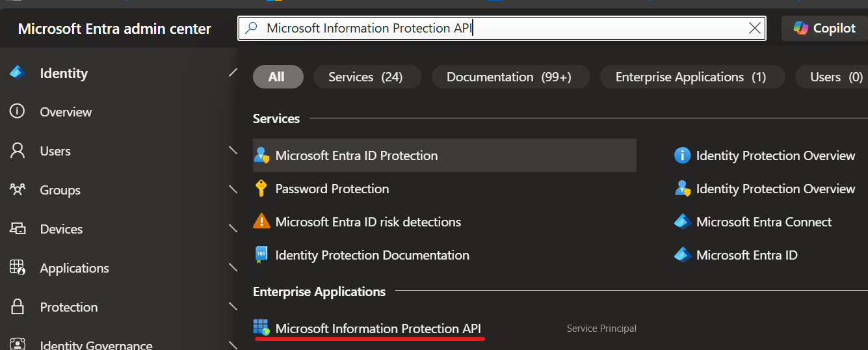Click the Password Protection key icon
This screenshot has width=868, height=350.
(x=261, y=189)
